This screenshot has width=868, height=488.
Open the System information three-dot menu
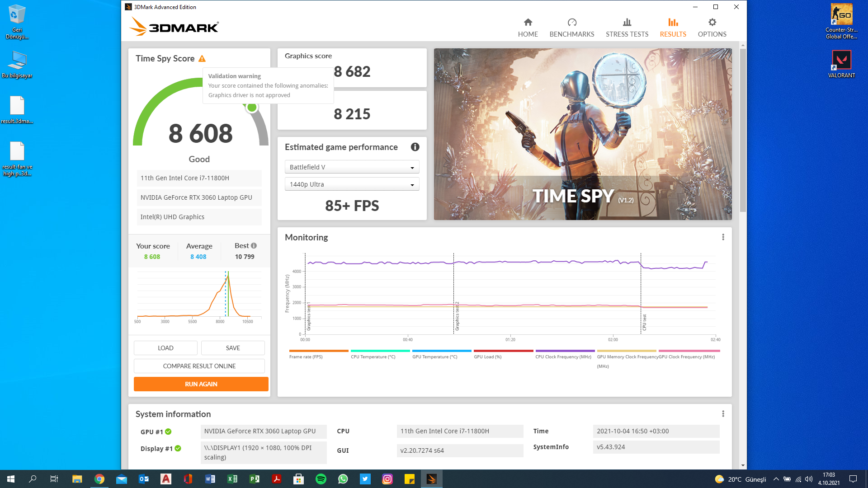723,414
